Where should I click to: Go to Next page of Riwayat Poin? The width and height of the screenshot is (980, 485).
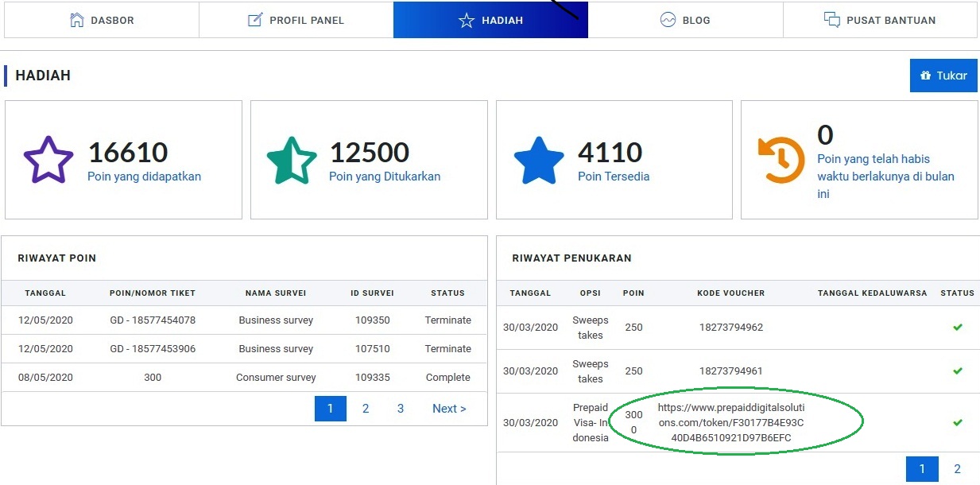click(449, 408)
